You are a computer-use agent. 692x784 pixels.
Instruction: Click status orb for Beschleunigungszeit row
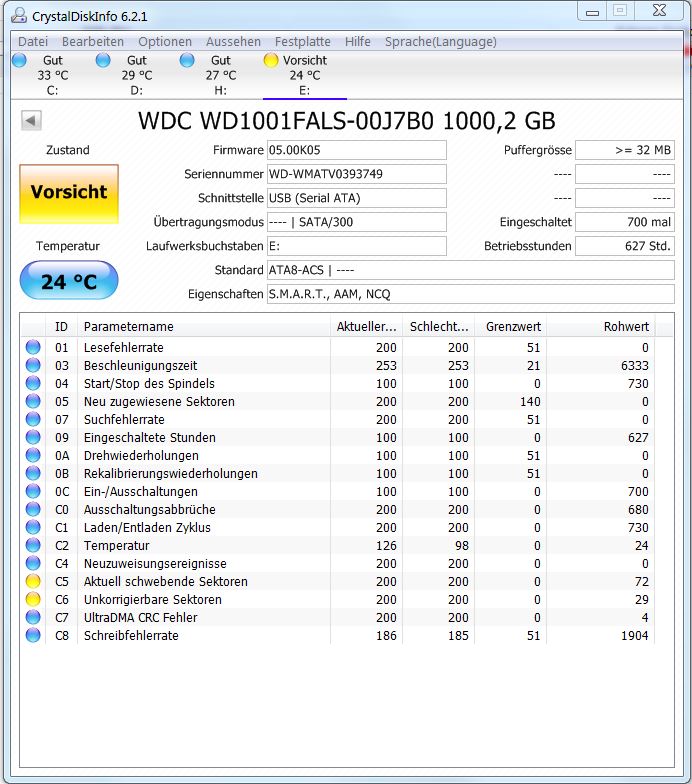33,365
